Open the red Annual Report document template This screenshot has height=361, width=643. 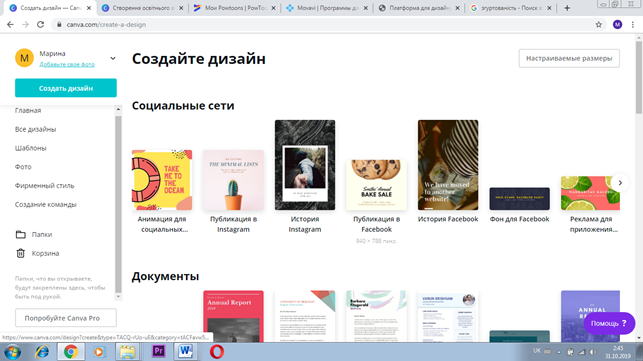[x=233, y=316]
